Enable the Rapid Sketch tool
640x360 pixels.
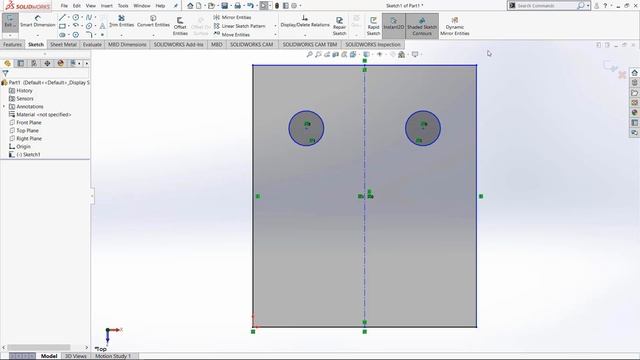373,27
